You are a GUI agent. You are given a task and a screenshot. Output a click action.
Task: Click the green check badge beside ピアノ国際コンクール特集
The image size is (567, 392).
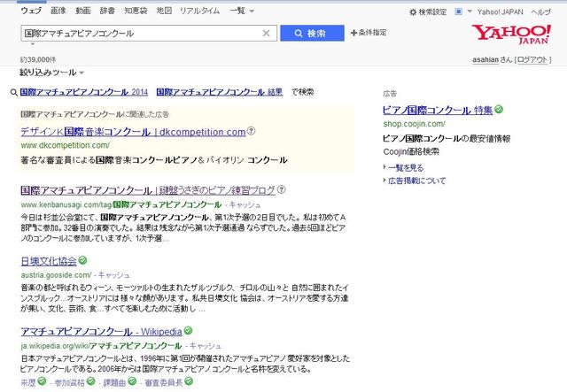pyautogui.click(x=499, y=109)
